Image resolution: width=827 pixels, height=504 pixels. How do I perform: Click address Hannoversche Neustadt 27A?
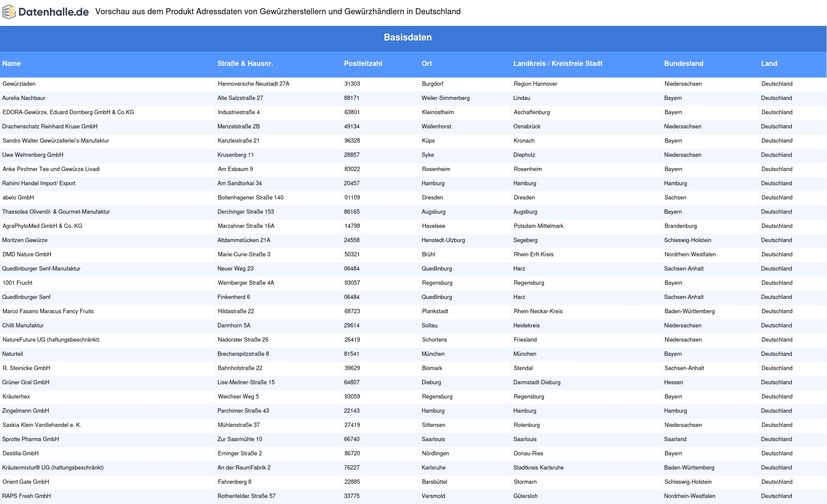254,84
